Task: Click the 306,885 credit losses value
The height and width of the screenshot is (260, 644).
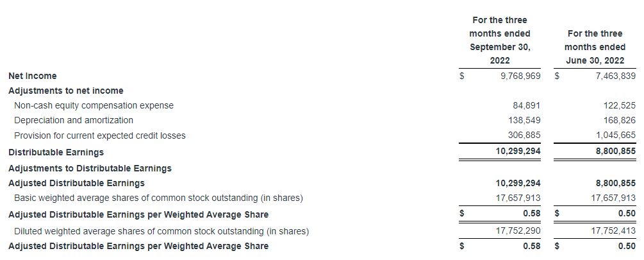Action: (x=524, y=135)
